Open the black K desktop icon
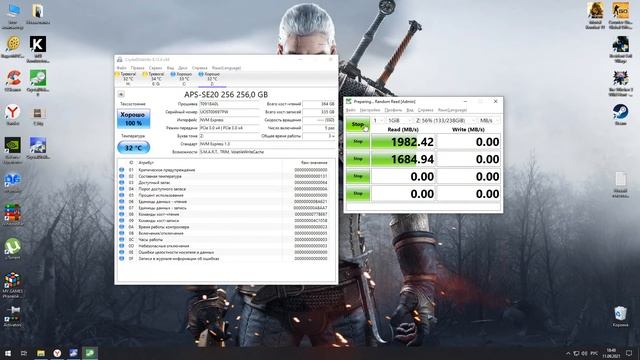 pyautogui.click(x=38, y=49)
